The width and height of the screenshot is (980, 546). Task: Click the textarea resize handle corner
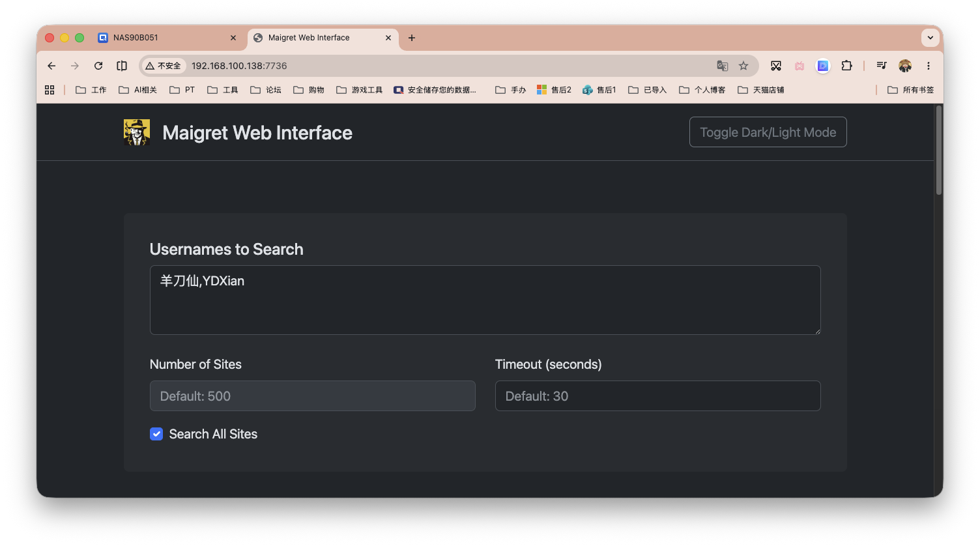[x=817, y=331]
